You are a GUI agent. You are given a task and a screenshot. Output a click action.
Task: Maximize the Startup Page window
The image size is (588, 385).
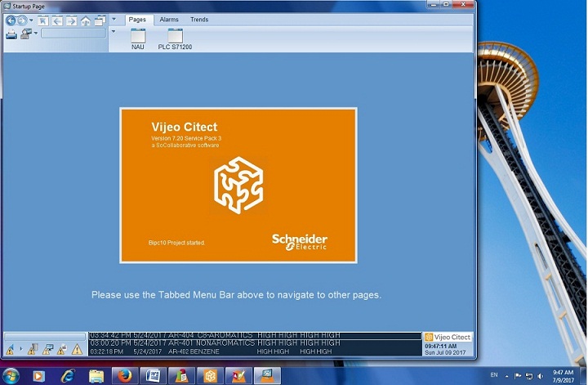(x=446, y=4)
